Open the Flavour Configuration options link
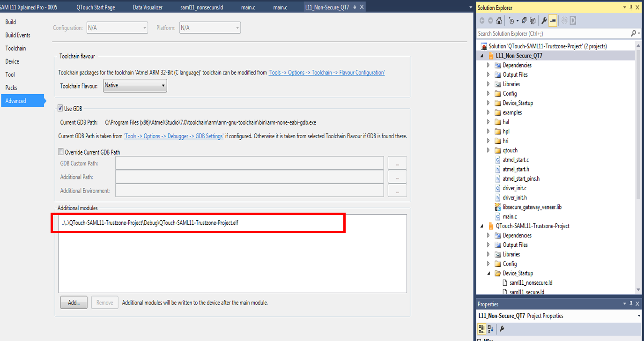The width and height of the screenshot is (644, 341). (326, 73)
